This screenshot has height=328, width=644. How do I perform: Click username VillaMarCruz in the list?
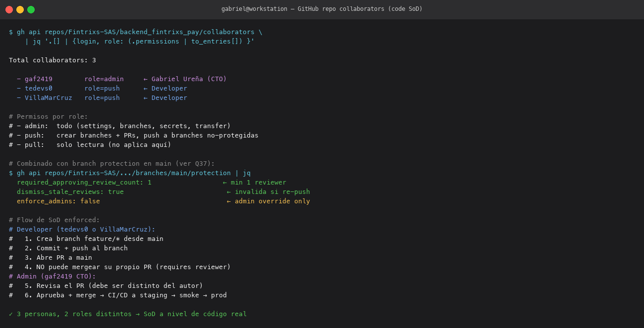(x=49, y=98)
